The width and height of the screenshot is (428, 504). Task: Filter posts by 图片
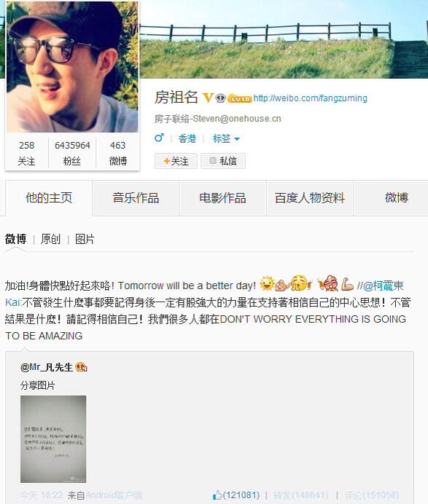coord(85,239)
